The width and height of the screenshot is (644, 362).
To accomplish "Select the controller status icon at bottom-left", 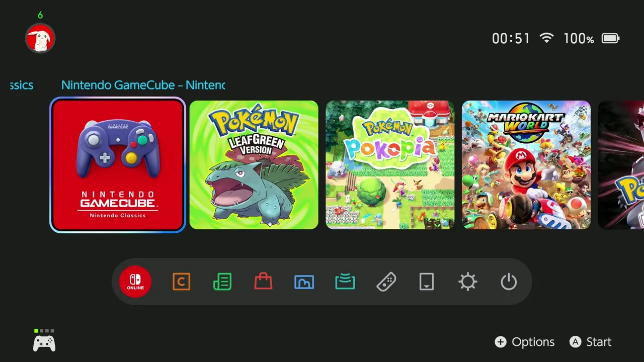I will click(44, 341).
